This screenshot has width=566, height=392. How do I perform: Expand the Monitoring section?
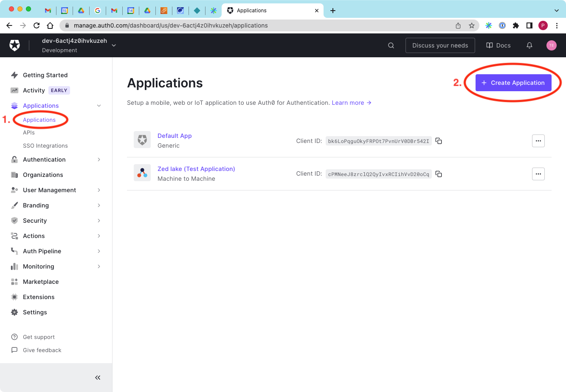(99, 266)
